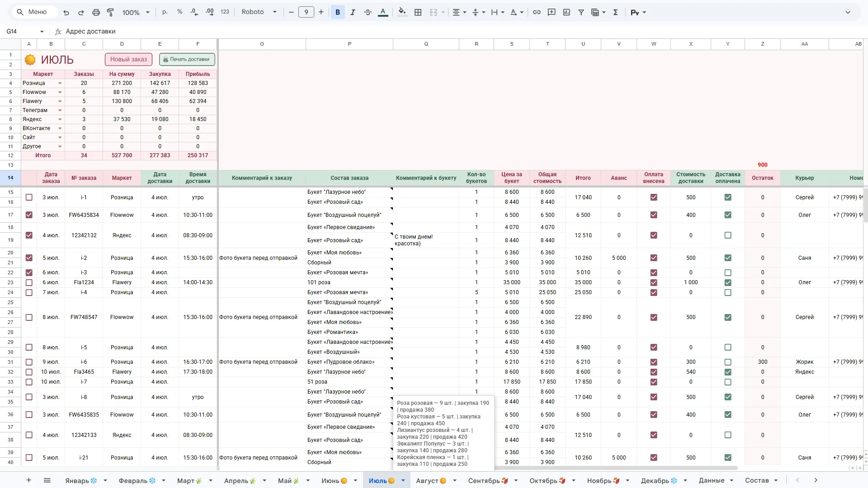This screenshot has height=488, width=868.
Task: Click the redo arrow icon
Action: 81,12
